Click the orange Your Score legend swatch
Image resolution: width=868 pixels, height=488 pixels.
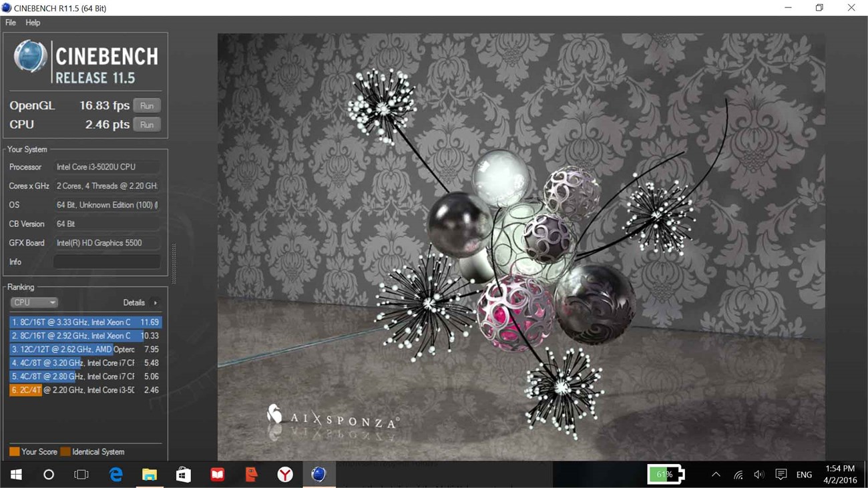point(14,452)
